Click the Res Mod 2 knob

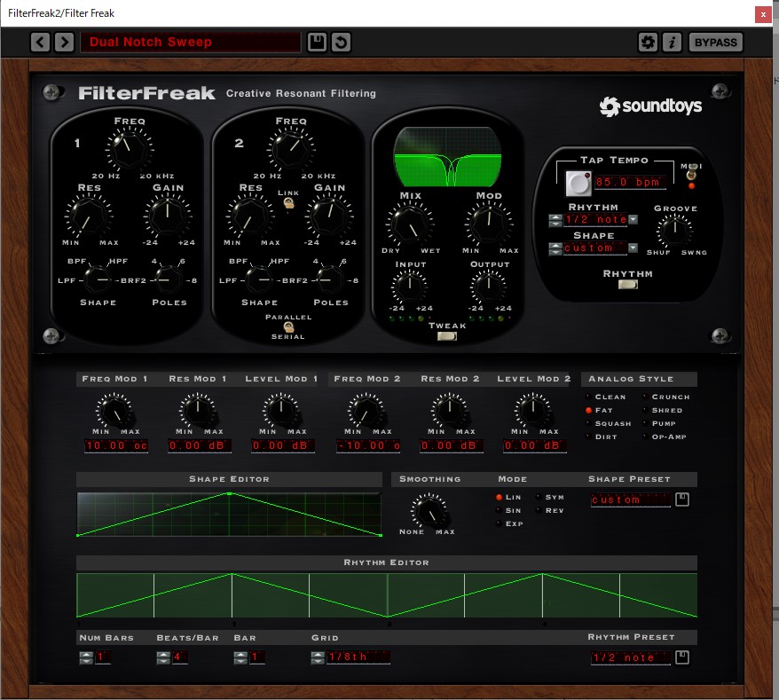click(x=450, y=411)
